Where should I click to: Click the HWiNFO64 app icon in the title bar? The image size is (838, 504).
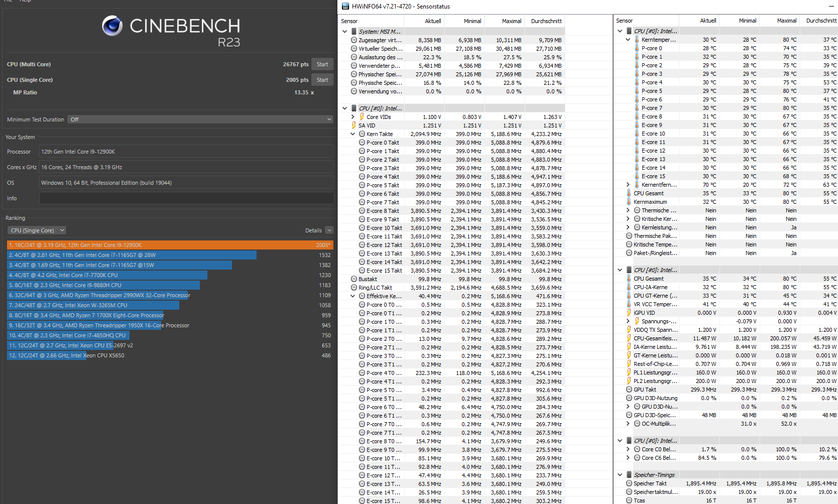point(345,7)
